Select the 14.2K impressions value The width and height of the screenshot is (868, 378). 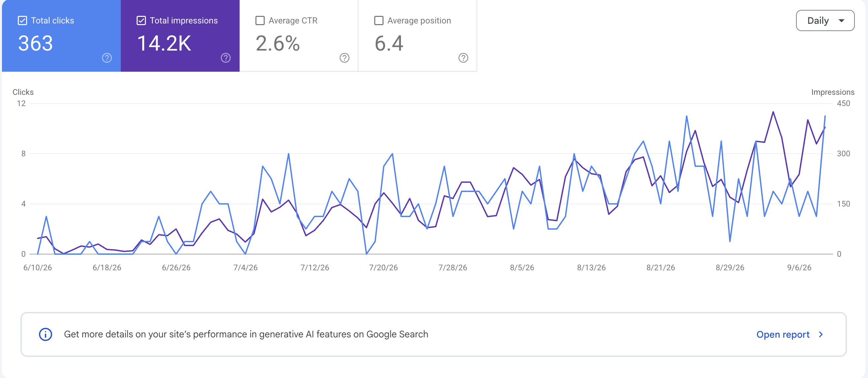[x=164, y=44]
